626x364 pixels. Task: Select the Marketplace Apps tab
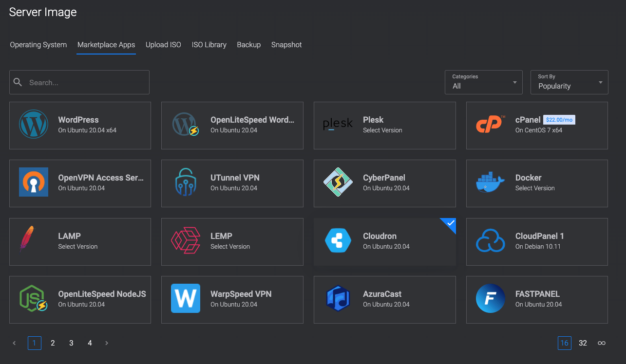tap(106, 45)
